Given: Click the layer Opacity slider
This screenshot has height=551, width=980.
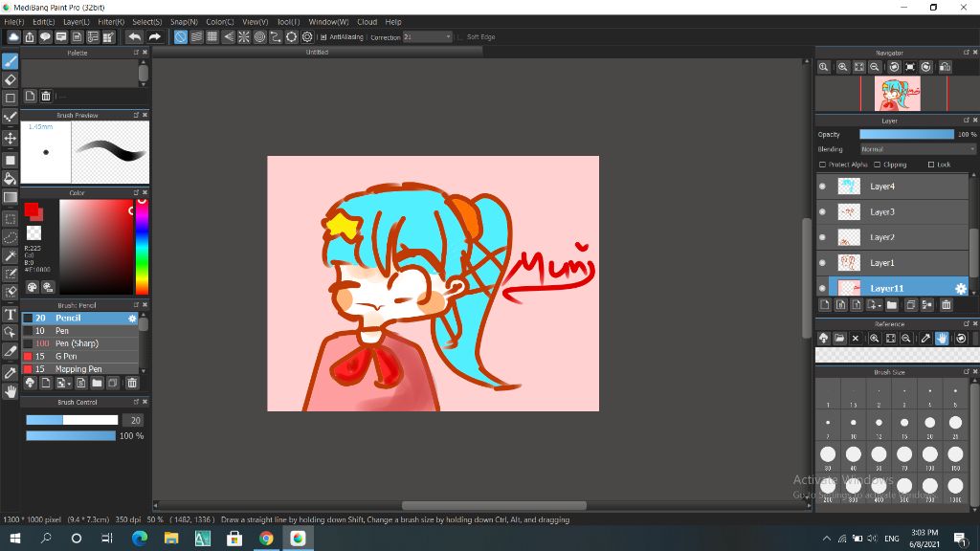Looking at the screenshot, I should tap(907, 134).
